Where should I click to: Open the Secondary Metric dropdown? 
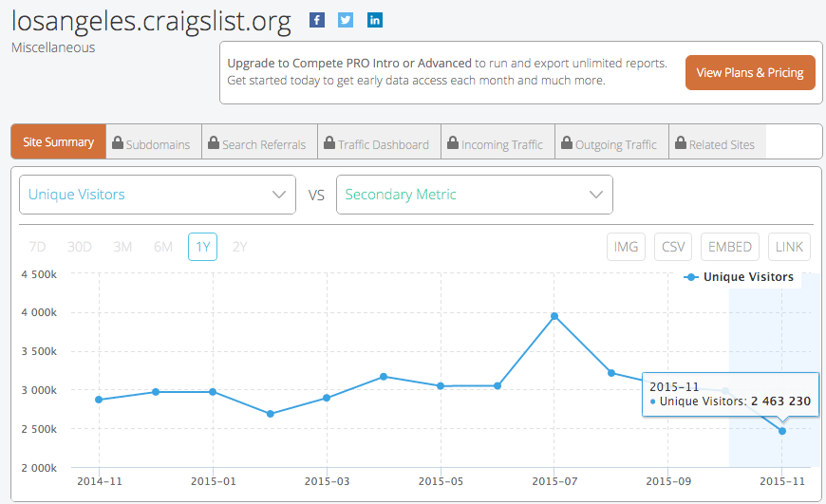tap(475, 195)
